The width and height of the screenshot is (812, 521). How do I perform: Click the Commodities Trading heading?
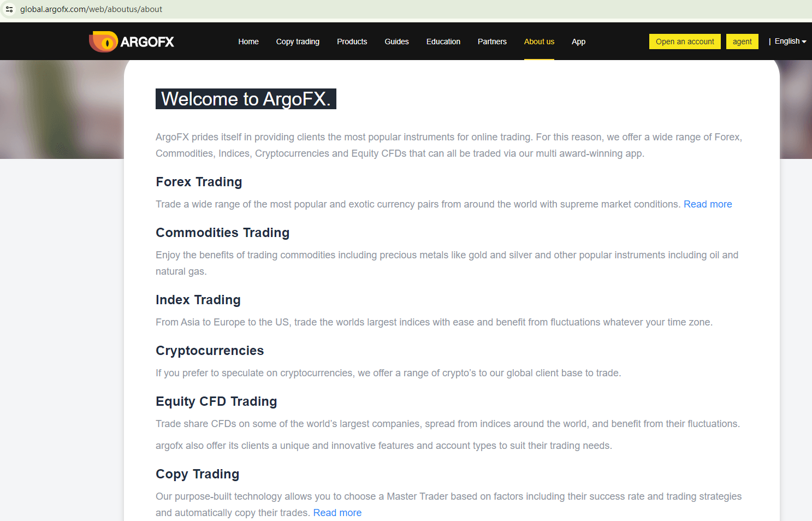222,233
